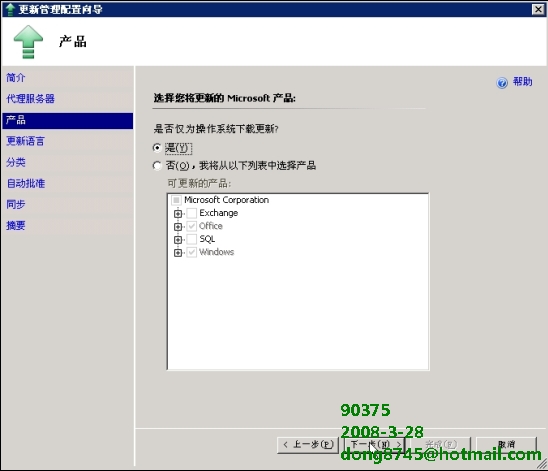Viewport: 548px width, 471px height.
Task: Select the 产品 step in sidebar
Action: click(67, 120)
